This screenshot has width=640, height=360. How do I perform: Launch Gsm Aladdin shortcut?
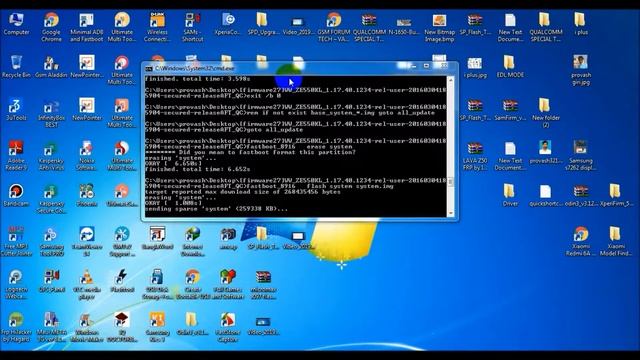click(x=51, y=67)
